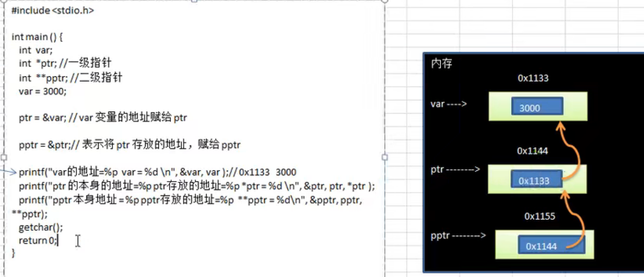Click the getchar(); statement
The width and height of the screenshot is (644, 277).
tap(42, 227)
